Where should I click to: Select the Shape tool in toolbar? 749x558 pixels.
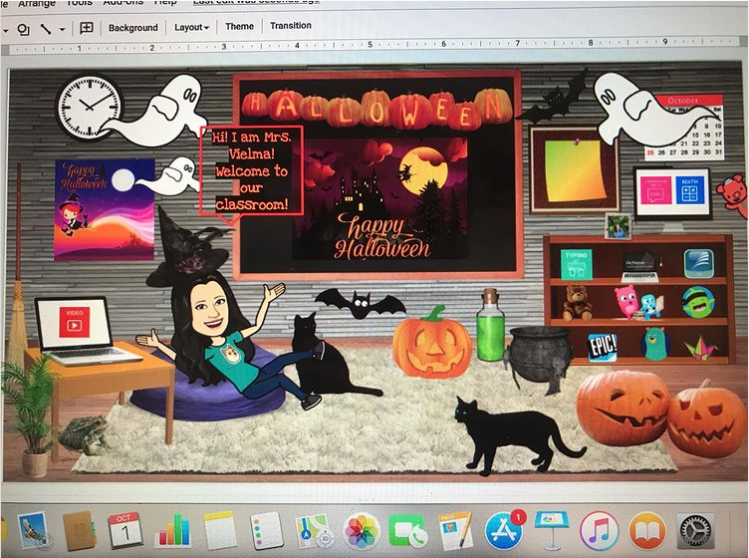coord(23,29)
